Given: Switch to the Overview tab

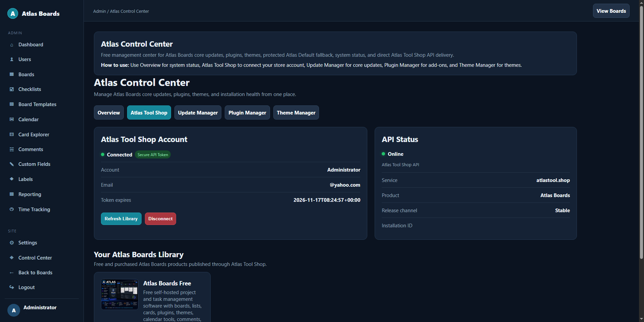Looking at the screenshot, I should click(109, 113).
